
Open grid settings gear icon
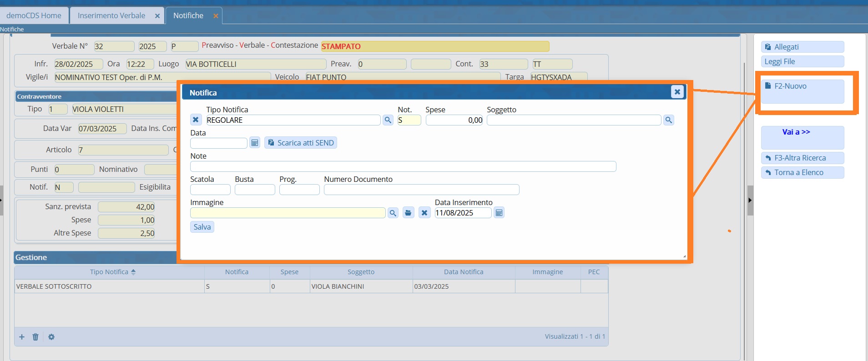pos(51,337)
